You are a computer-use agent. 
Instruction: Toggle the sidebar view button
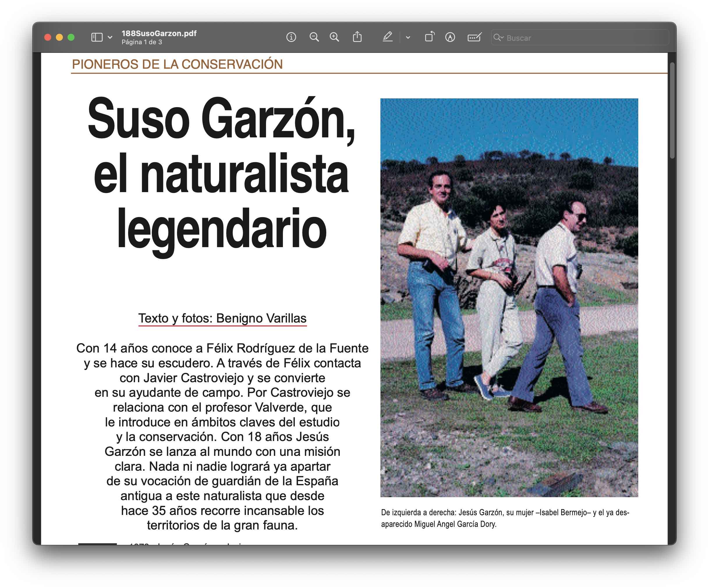(x=97, y=37)
